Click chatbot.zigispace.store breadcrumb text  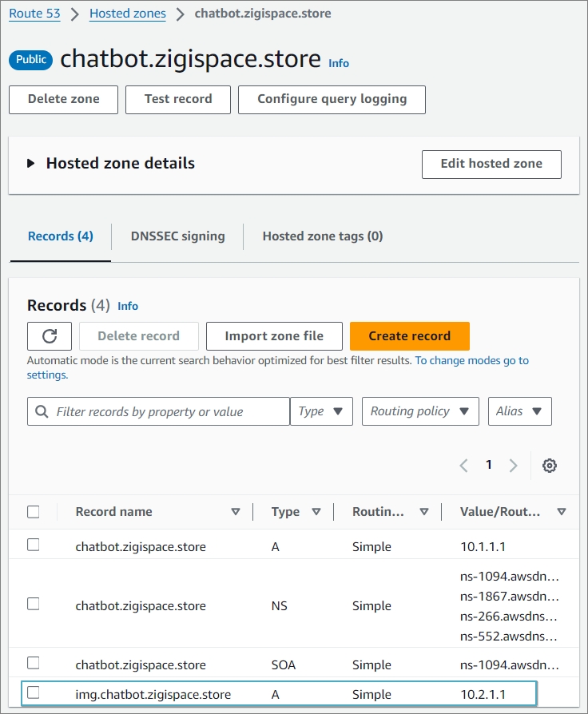[263, 14]
